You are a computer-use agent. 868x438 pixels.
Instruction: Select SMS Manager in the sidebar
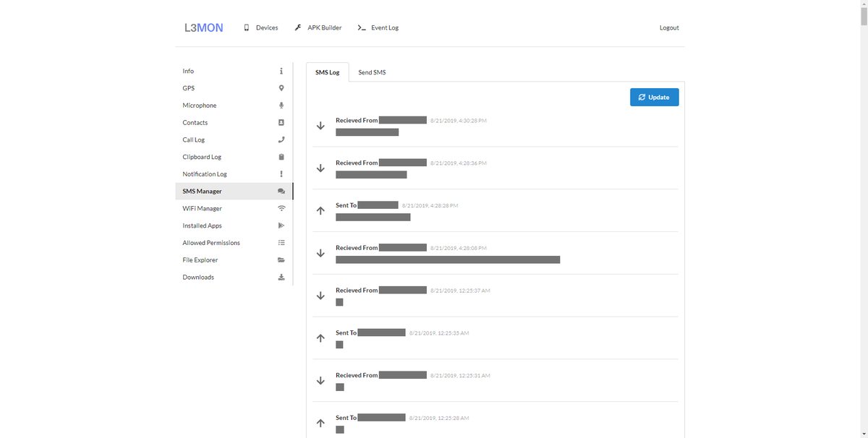(x=234, y=192)
